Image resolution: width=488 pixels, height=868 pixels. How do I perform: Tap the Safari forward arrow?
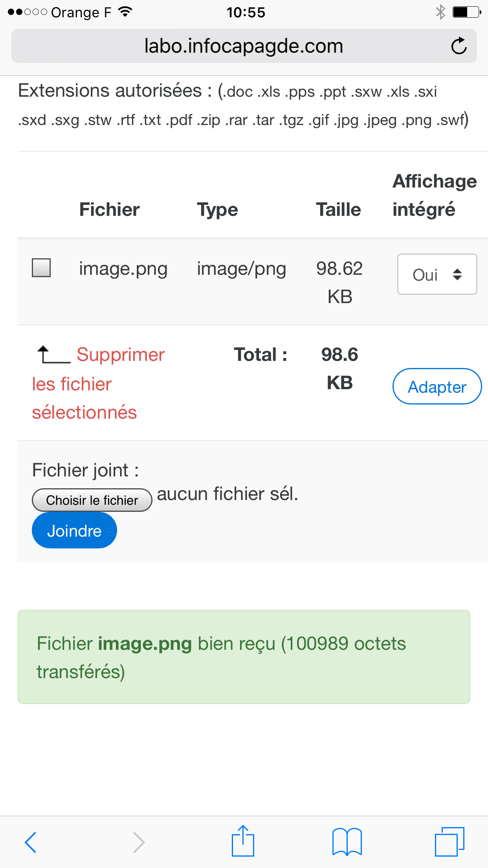[139, 842]
